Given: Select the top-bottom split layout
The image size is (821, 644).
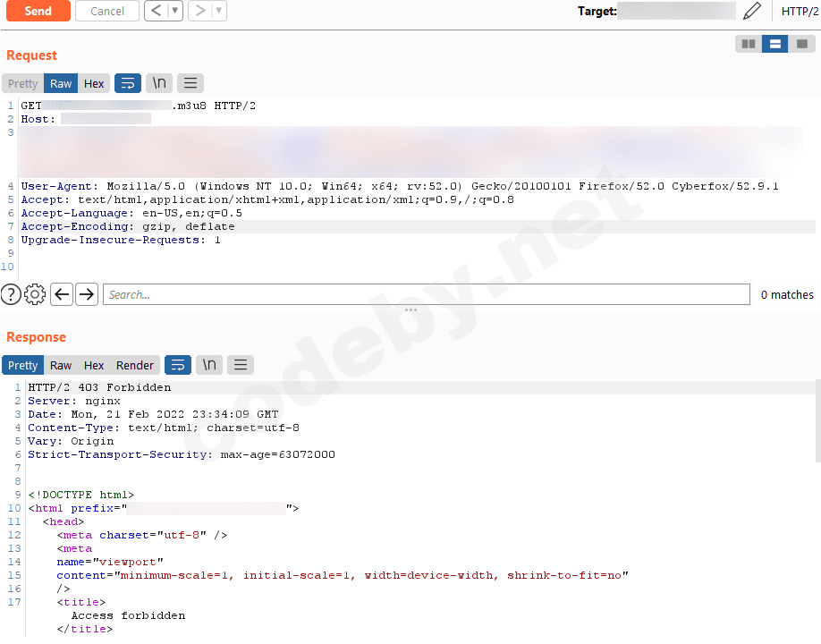Looking at the screenshot, I should coord(775,44).
